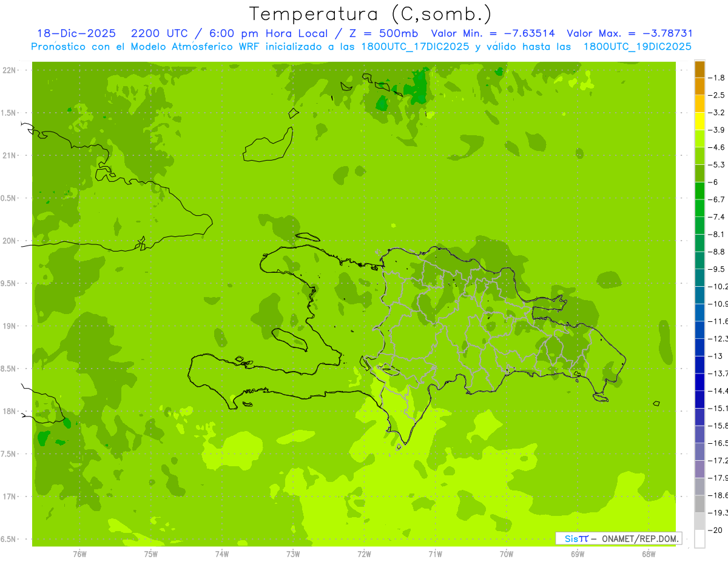Pick the purple swatch between -17.2 and -17.9
This screenshot has width=728, height=562.
click(699, 469)
